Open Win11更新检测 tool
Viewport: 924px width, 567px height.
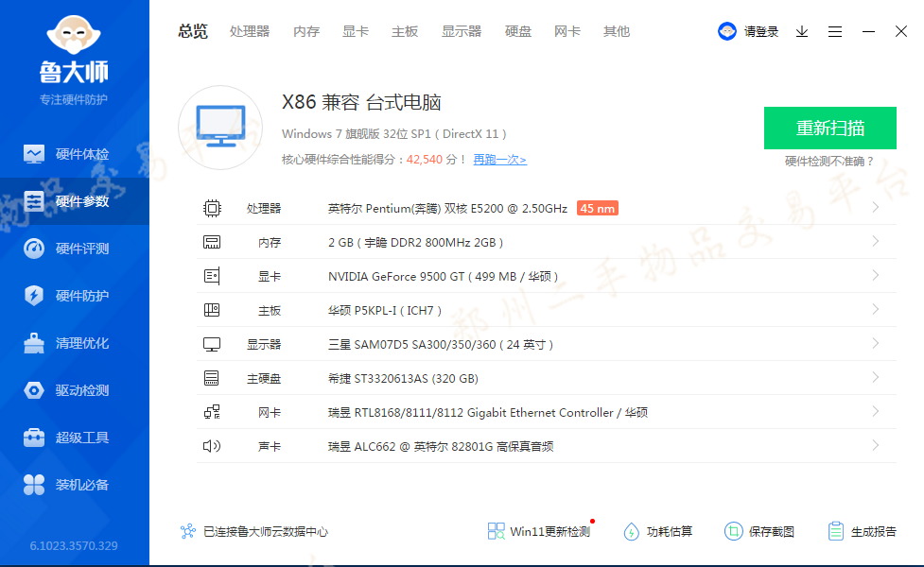pos(539,532)
